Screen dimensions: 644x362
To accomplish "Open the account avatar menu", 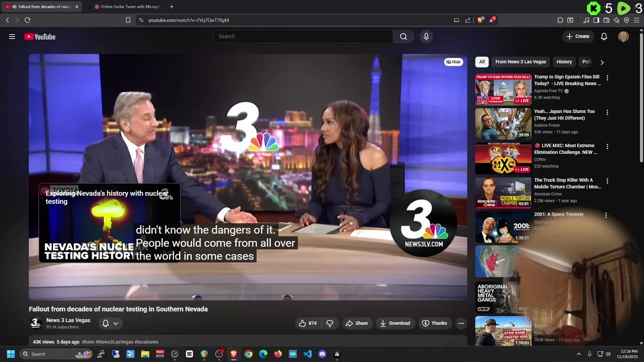I will (623, 36).
